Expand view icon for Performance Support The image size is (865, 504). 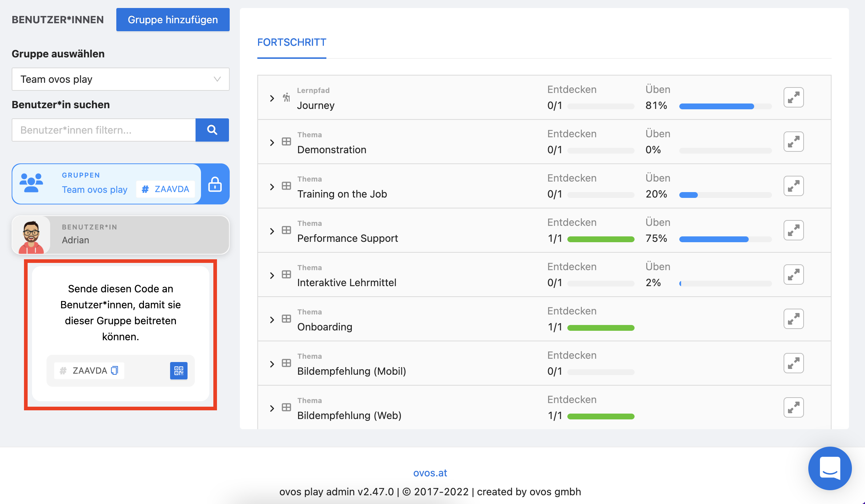793,230
